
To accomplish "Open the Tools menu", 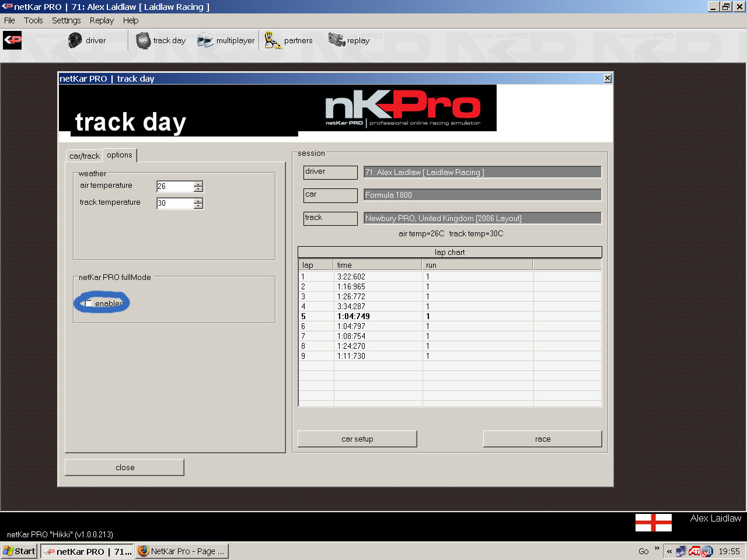I will [x=33, y=20].
